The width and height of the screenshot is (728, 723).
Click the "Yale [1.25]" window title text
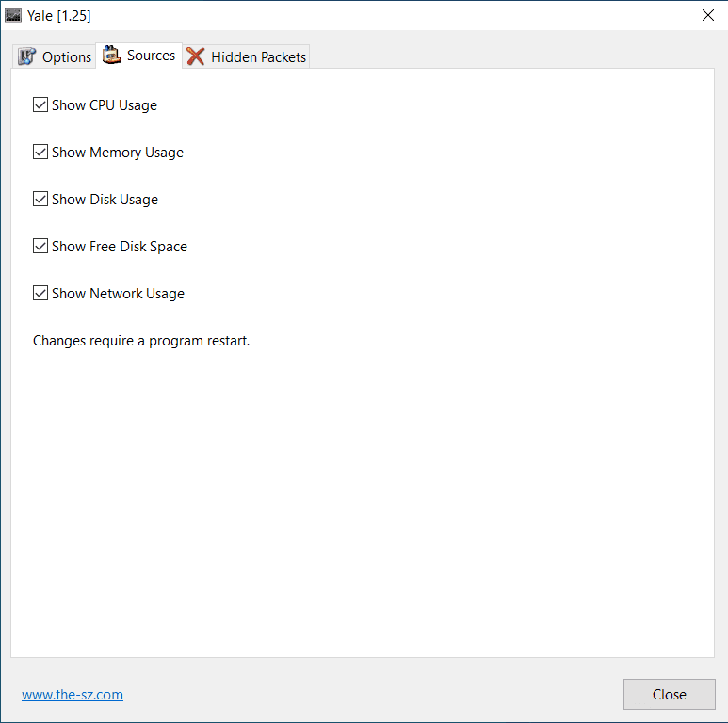[x=58, y=15]
